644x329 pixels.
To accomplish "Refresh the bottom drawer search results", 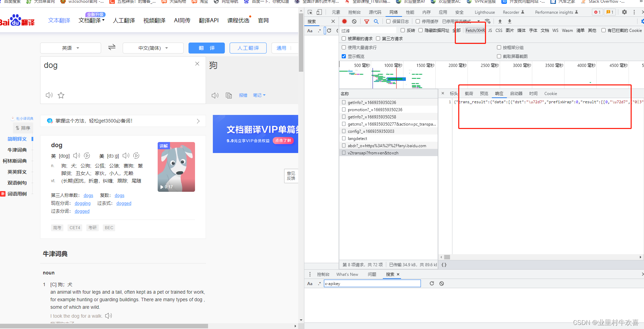I will (x=432, y=283).
